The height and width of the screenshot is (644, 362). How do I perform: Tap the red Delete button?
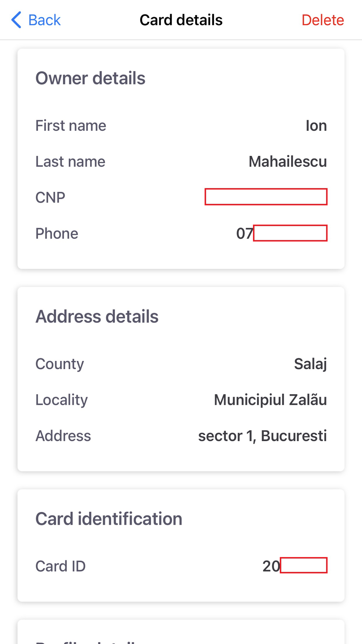click(x=322, y=20)
